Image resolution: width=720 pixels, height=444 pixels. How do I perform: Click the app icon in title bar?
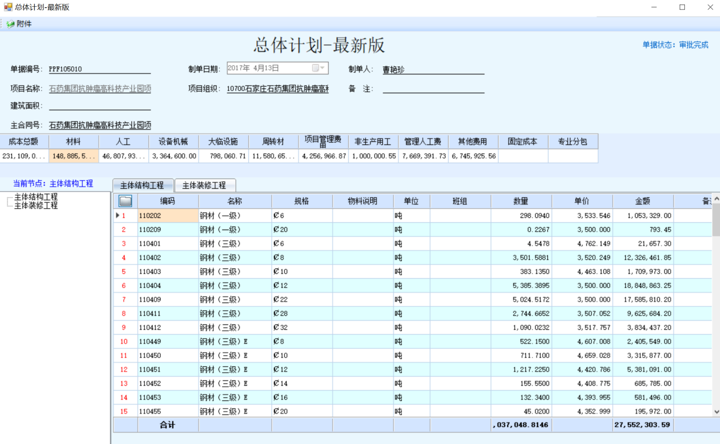[8, 7]
